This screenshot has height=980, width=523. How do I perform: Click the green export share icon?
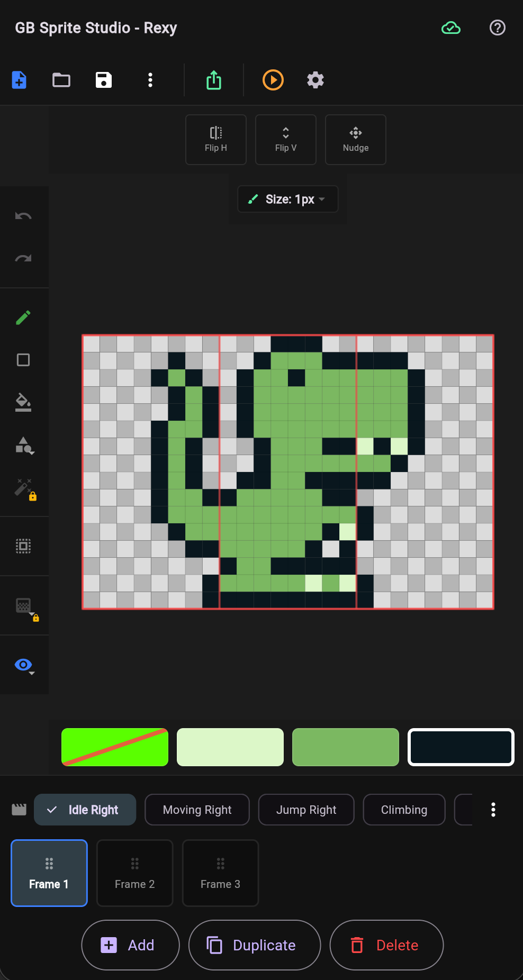click(x=214, y=80)
